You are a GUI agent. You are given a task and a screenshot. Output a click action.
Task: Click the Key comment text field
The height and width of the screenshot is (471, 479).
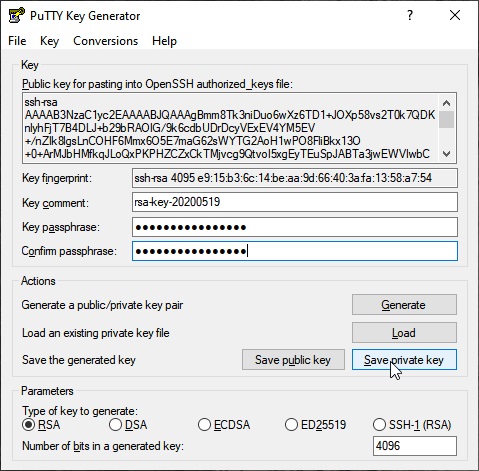point(295,202)
